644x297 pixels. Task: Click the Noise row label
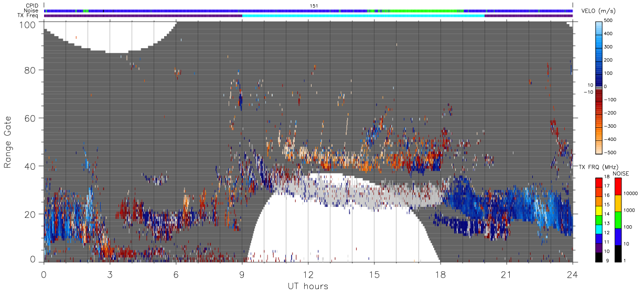[31, 10]
